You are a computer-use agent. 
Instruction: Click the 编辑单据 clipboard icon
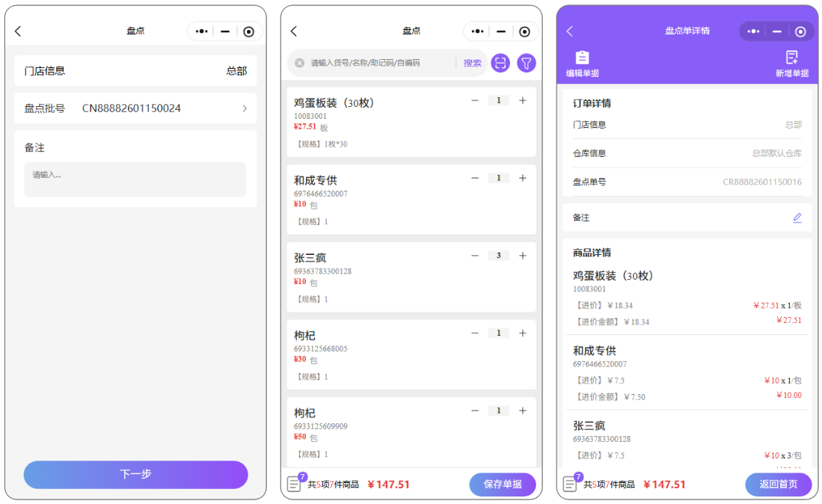pyautogui.click(x=582, y=58)
